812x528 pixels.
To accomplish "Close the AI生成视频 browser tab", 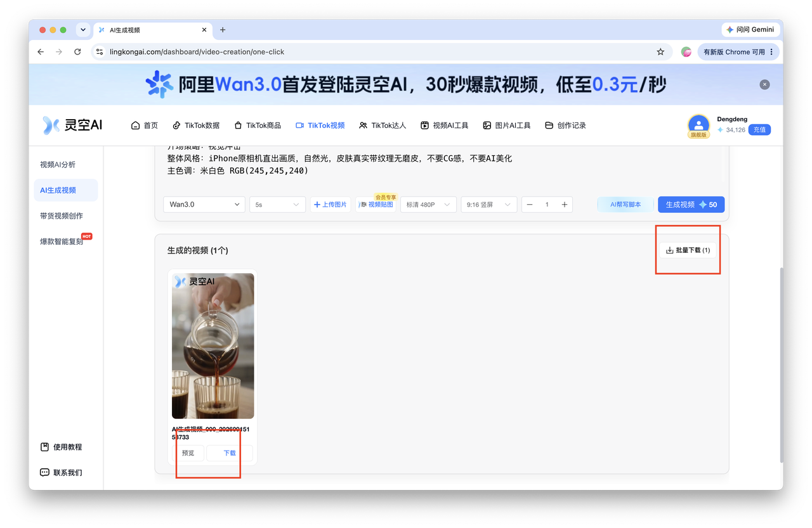I will click(204, 30).
